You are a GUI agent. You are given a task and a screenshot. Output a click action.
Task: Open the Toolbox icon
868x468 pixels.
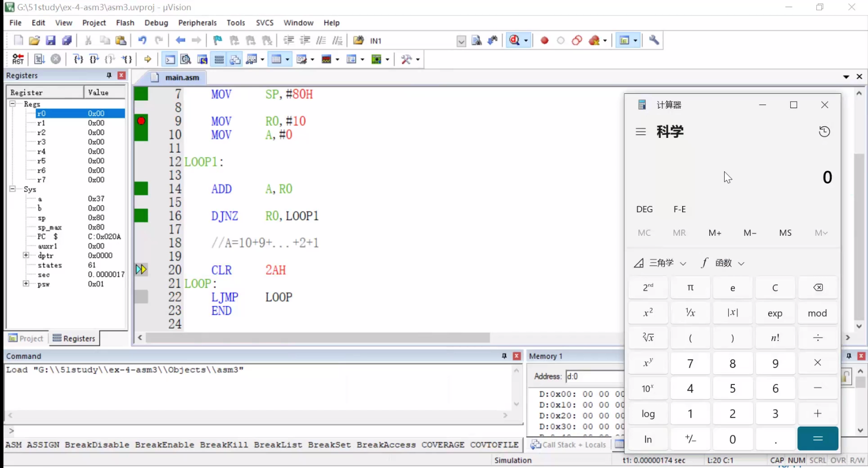(x=407, y=59)
